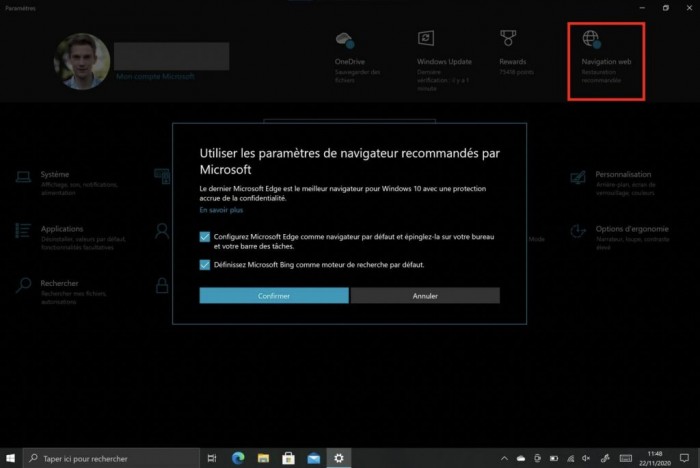Click the user profile picture

click(82, 61)
